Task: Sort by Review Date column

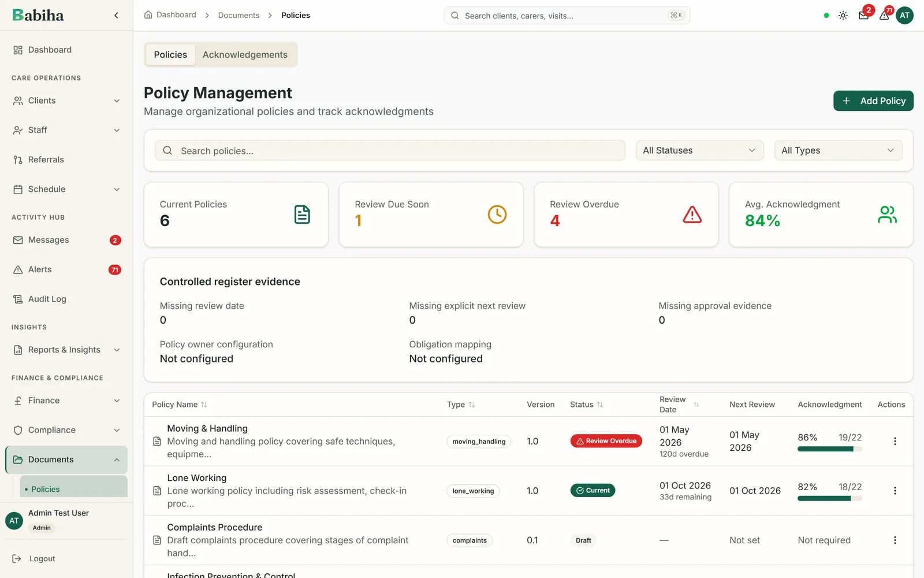Action: coord(679,405)
